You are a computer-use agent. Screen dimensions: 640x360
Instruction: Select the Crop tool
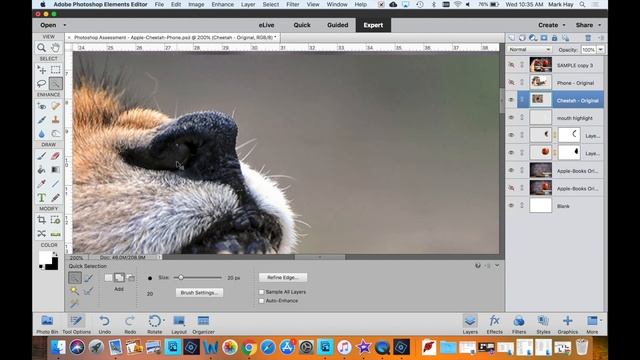[42, 220]
